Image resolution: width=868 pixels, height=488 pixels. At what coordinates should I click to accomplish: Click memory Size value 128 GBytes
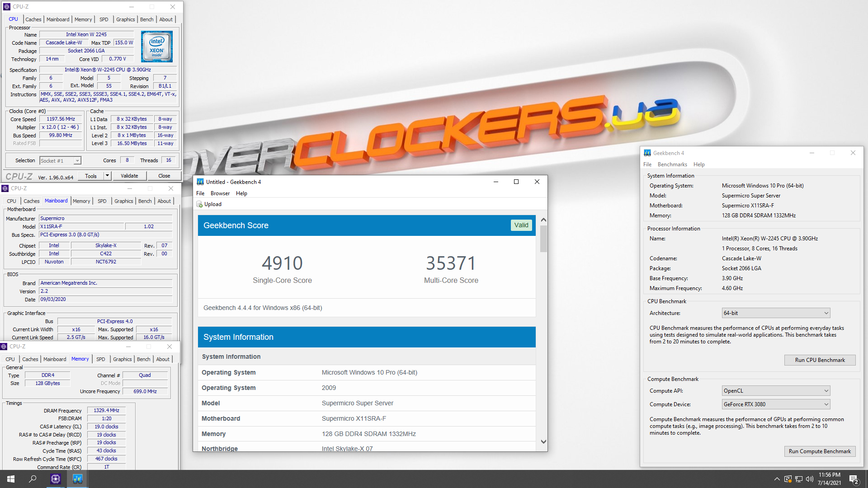click(x=47, y=383)
